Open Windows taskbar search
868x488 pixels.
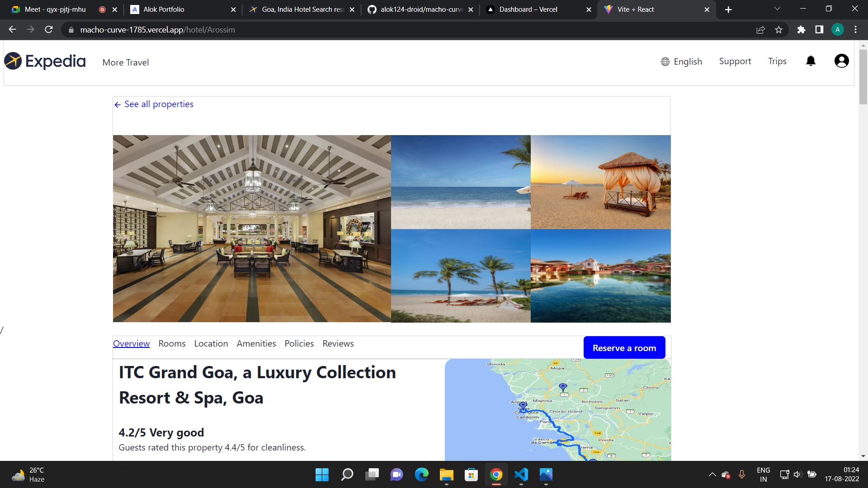click(x=347, y=474)
